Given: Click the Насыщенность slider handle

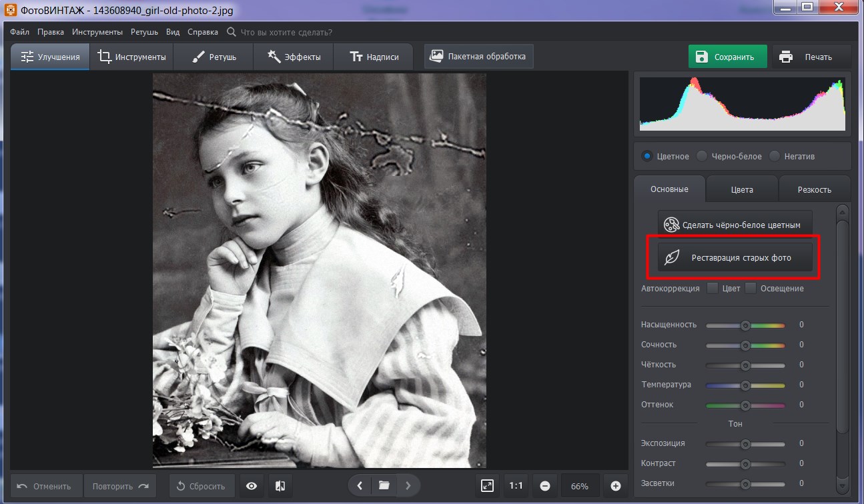Looking at the screenshot, I should tap(745, 325).
